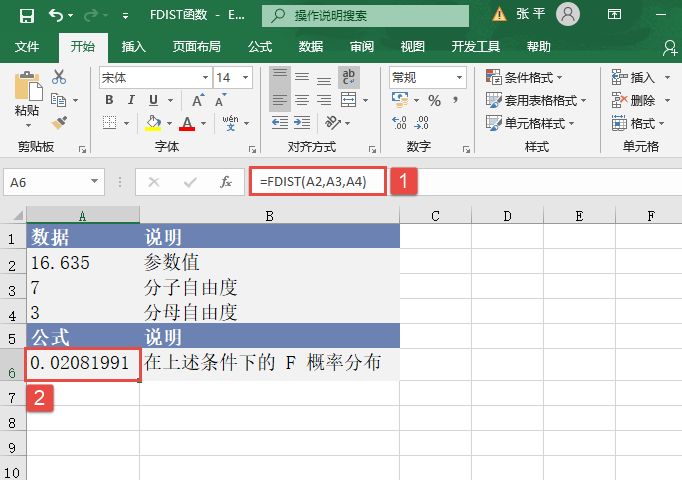The width and height of the screenshot is (682, 480).
Task: Click the Cut scissors icon
Action: pos(59,77)
